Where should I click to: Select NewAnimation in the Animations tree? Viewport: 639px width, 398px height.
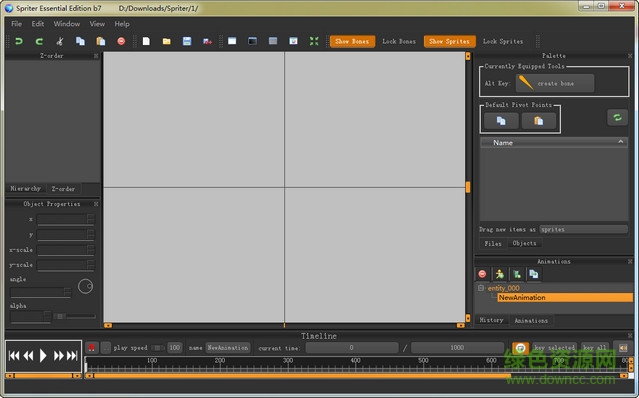coord(565,297)
